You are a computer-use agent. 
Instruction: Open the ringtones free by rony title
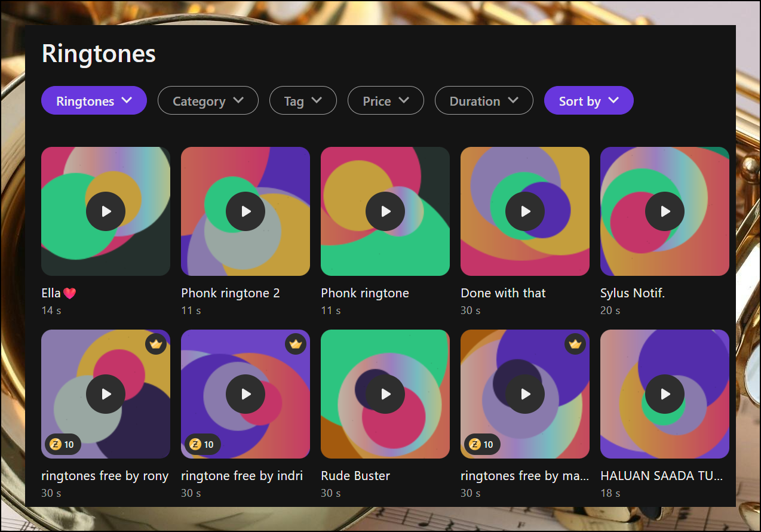105,476
